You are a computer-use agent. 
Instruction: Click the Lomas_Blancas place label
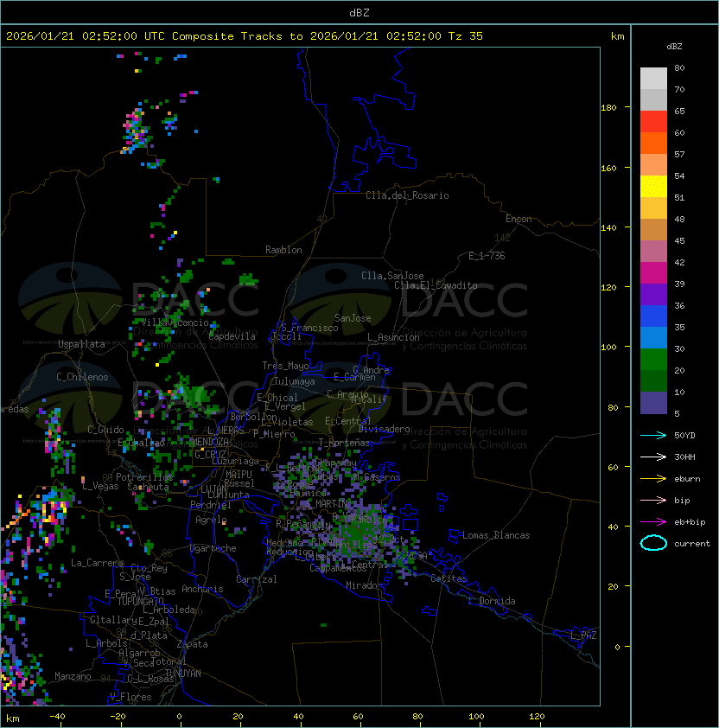496,535
